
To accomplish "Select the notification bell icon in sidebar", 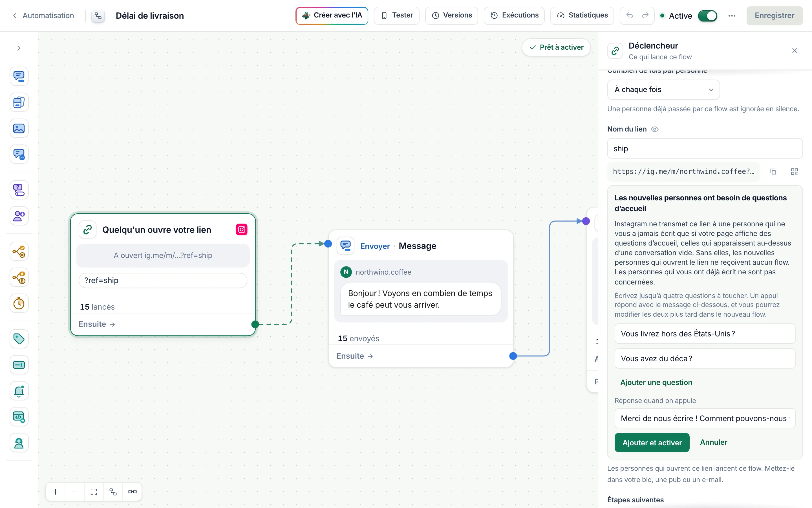I will (x=19, y=391).
